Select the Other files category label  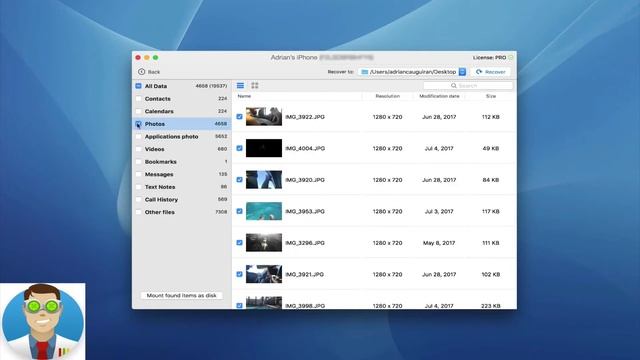(x=160, y=212)
